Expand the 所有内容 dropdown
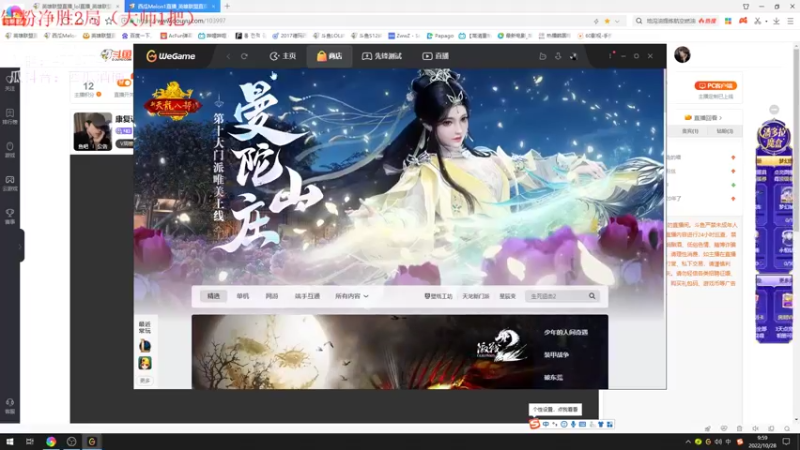 tap(352, 296)
